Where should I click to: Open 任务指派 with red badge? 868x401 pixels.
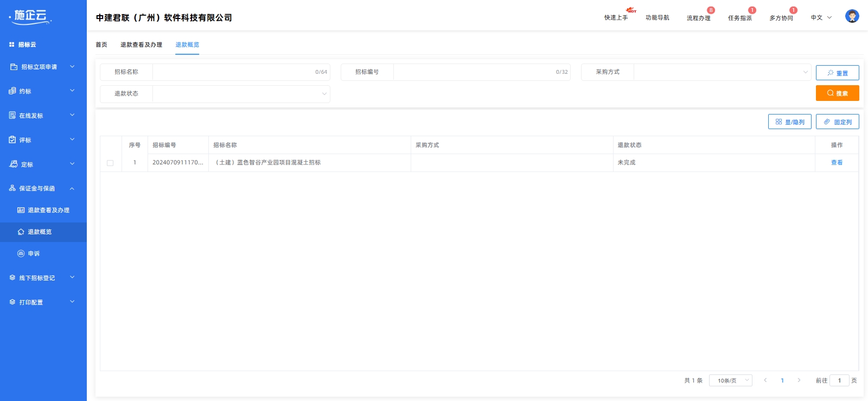click(739, 18)
